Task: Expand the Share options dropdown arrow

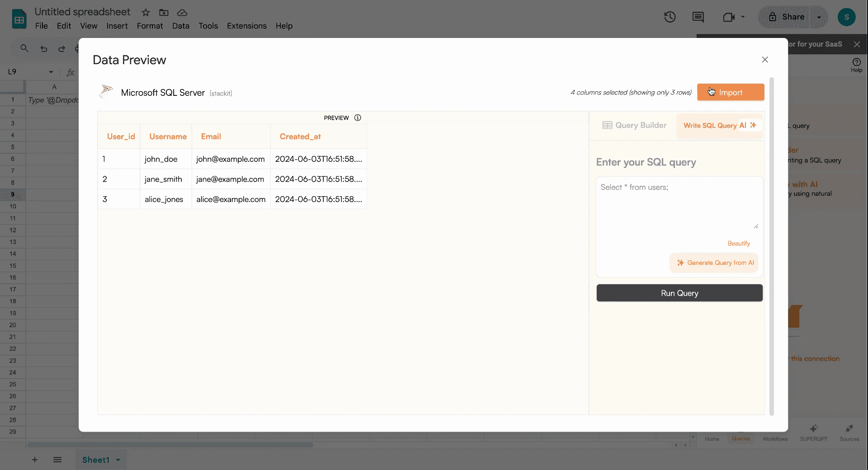Action: [819, 17]
